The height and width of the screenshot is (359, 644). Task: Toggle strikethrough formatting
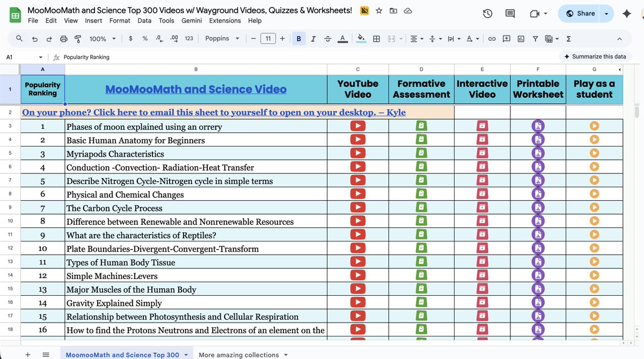click(328, 39)
